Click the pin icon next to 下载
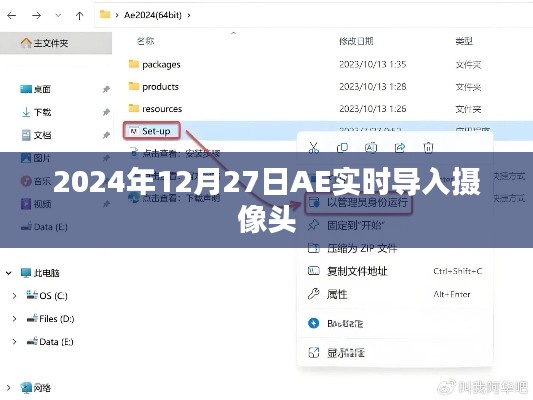Image resolution: width=533 pixels, height=400 pixels. point(106,112)
